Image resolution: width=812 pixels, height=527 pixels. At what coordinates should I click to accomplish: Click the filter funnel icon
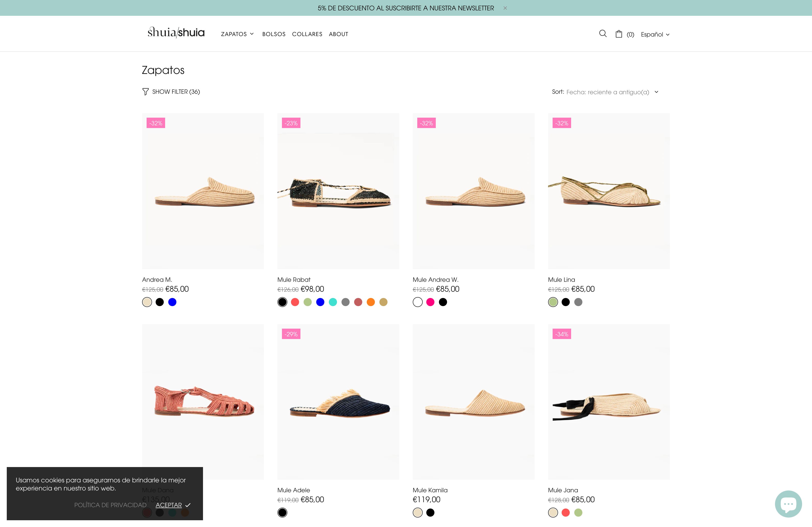point(146,91)
